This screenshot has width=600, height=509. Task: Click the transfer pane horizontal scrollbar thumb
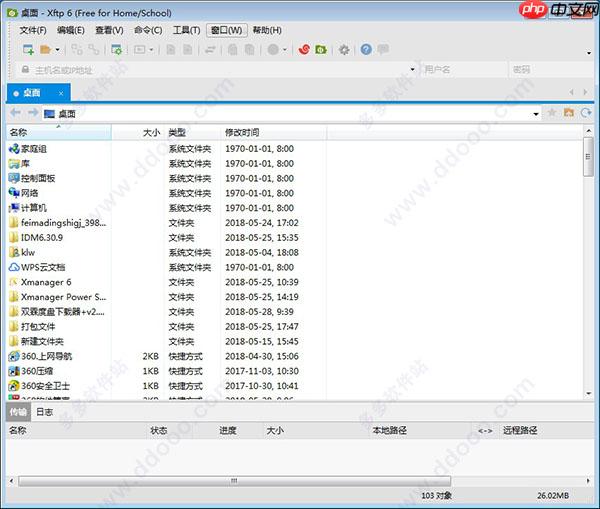pyautogui.click(x=235, y=481)
